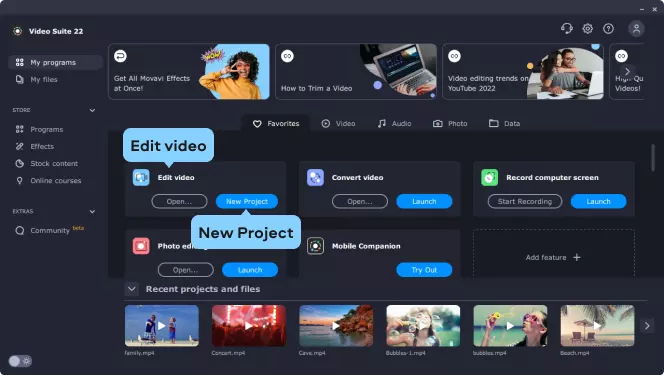
Task: Click the Record computer screen app icon
Action: [x=490, y=178]
